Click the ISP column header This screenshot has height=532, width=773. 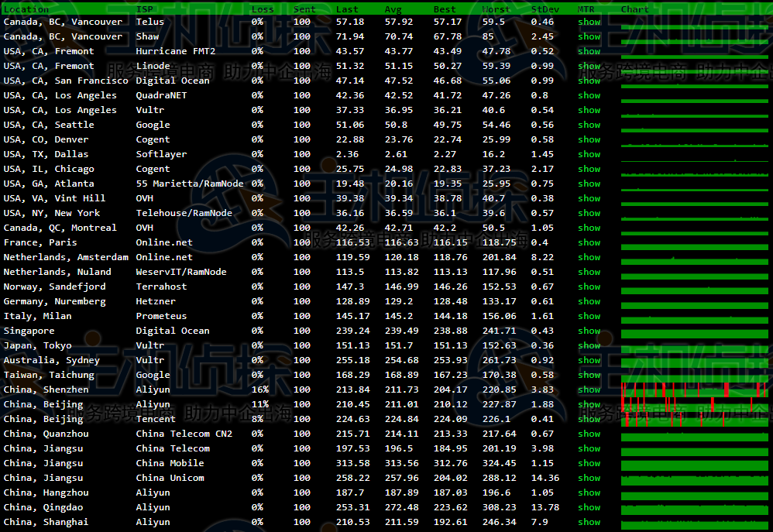(x=144, y=9)
